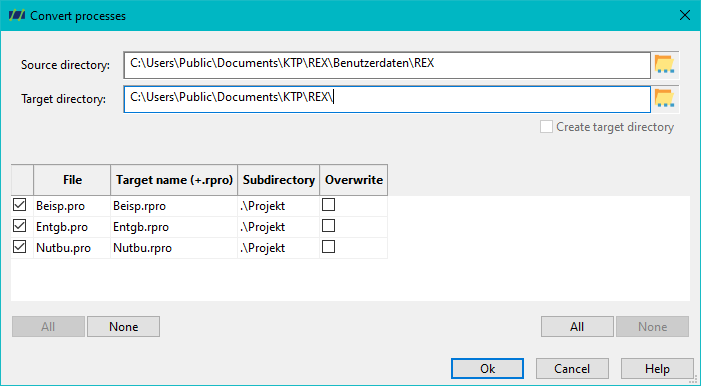Image resolution: width=701 pixels, height=386 pixels.
Task: Uncheck the Entgb.pro file checkbox
Action: coord(19,226)
